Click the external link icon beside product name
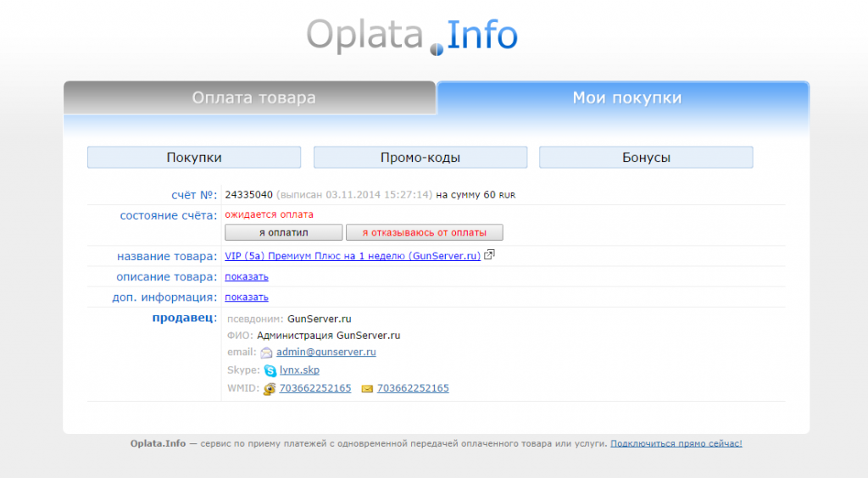 pos(489,255)
